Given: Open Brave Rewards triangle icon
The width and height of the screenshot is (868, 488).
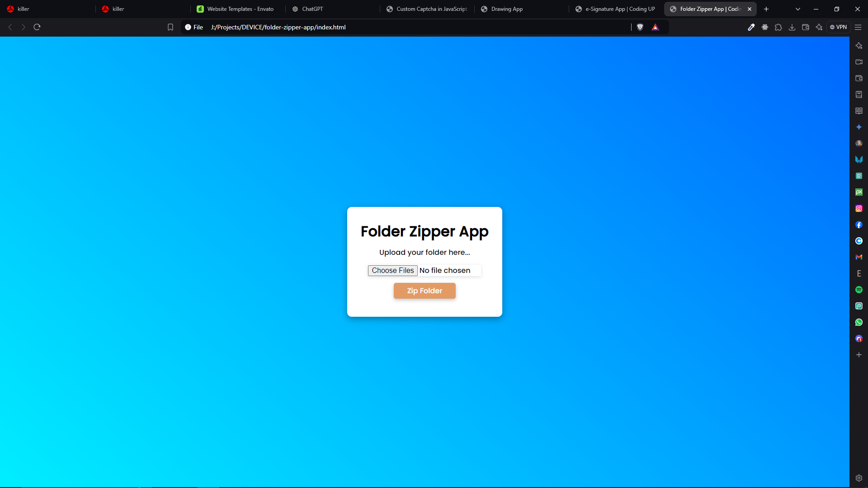Looking at the screenshot, I should coord(655,27).
